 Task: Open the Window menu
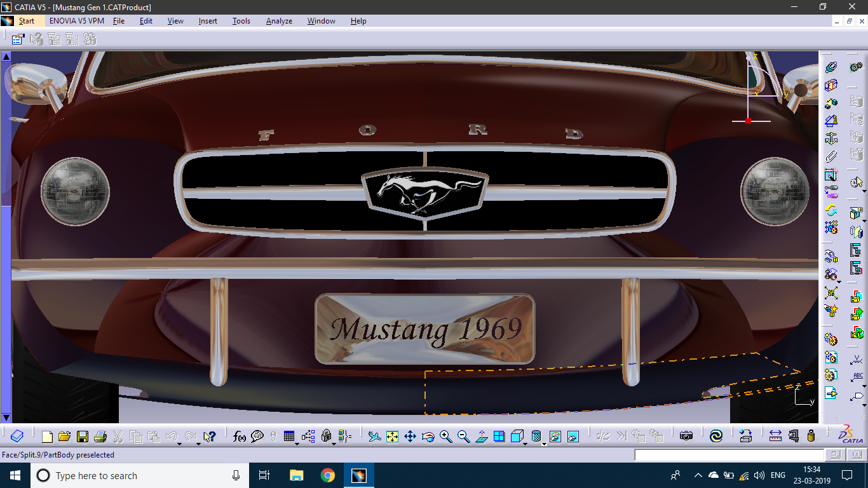tap(322, 21)
